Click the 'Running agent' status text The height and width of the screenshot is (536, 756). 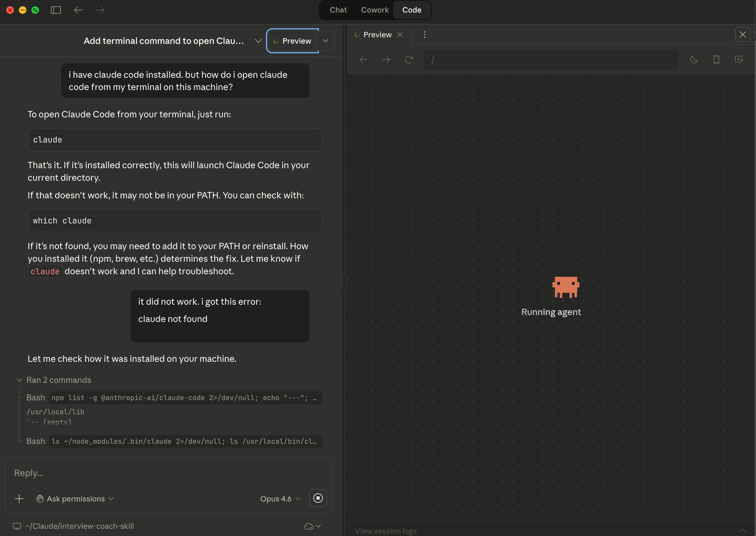pos(551,312)
